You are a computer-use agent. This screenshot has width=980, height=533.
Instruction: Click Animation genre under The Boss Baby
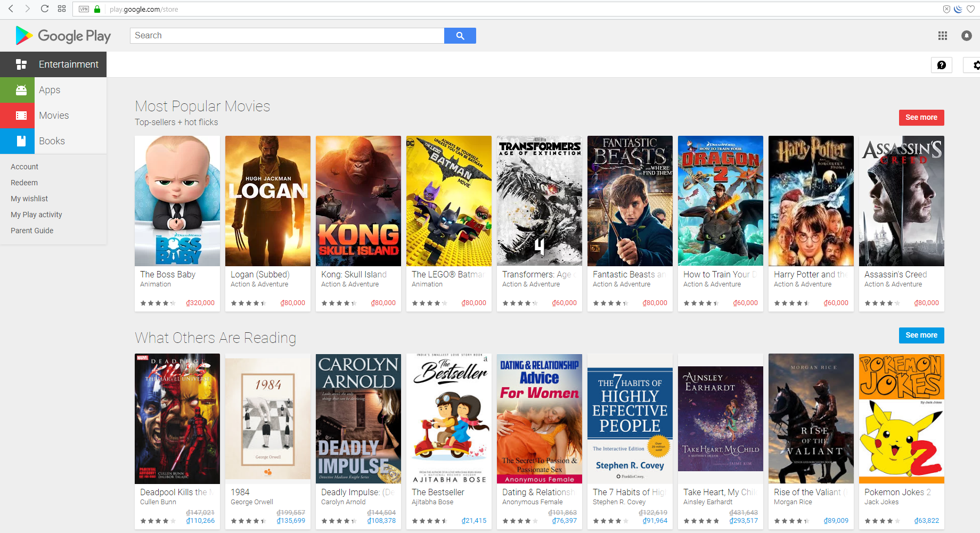point(156,284)
